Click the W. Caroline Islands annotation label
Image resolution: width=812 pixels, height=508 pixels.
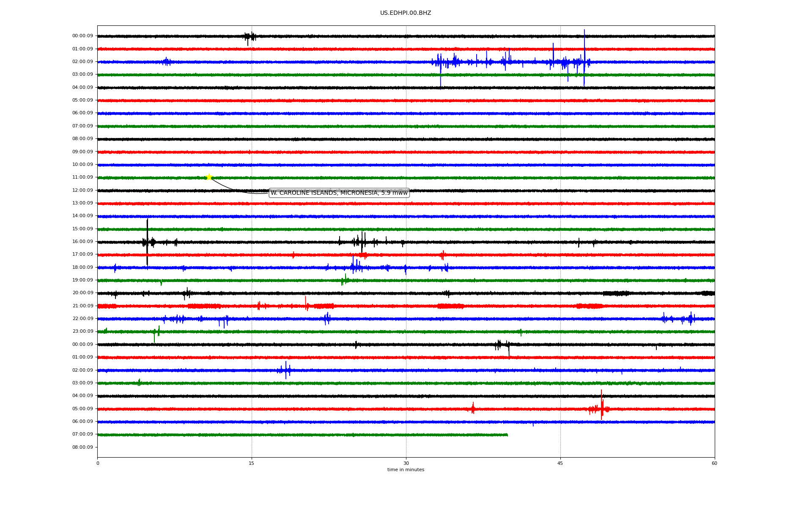pos(339,193)
